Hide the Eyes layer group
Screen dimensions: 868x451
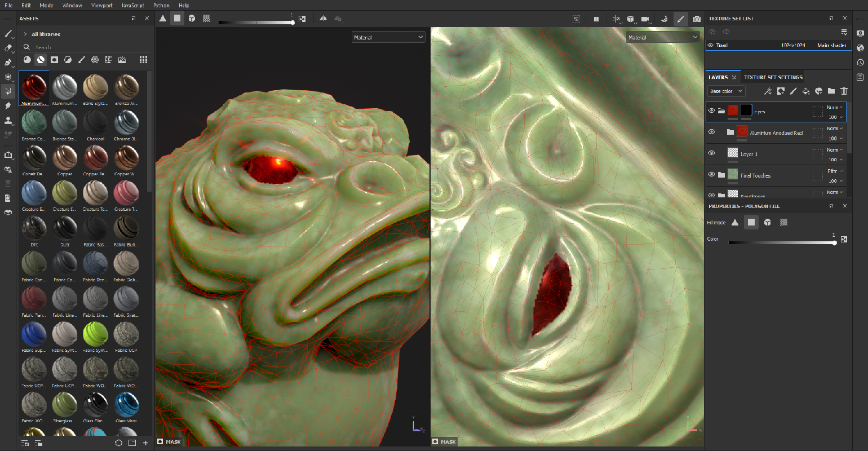pos(711,111)
